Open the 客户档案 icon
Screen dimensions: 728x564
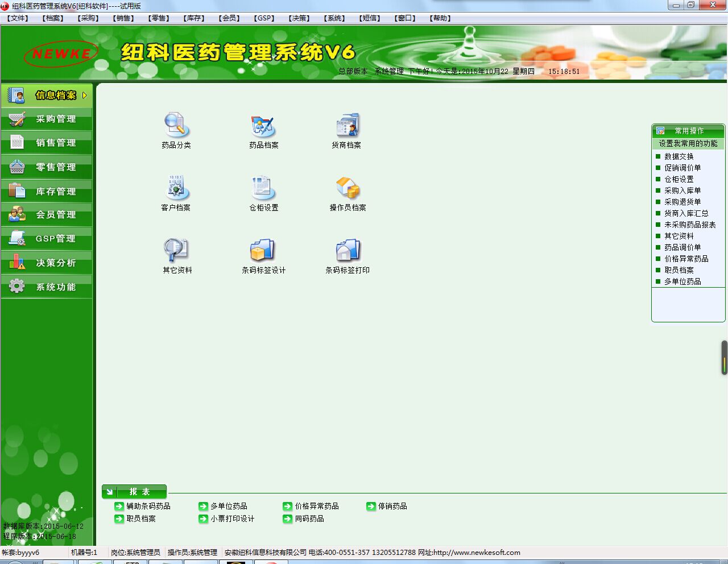(x=176, y=188)
